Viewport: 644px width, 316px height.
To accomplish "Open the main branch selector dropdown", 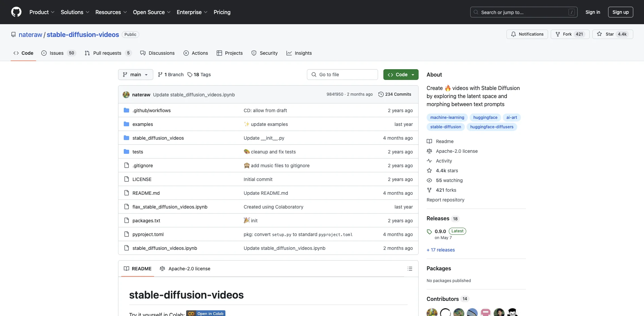I will click(x=136, y=75).
